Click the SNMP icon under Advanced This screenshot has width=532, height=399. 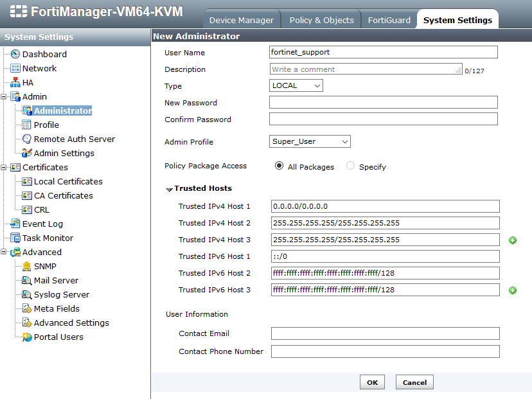click(27, 267)
